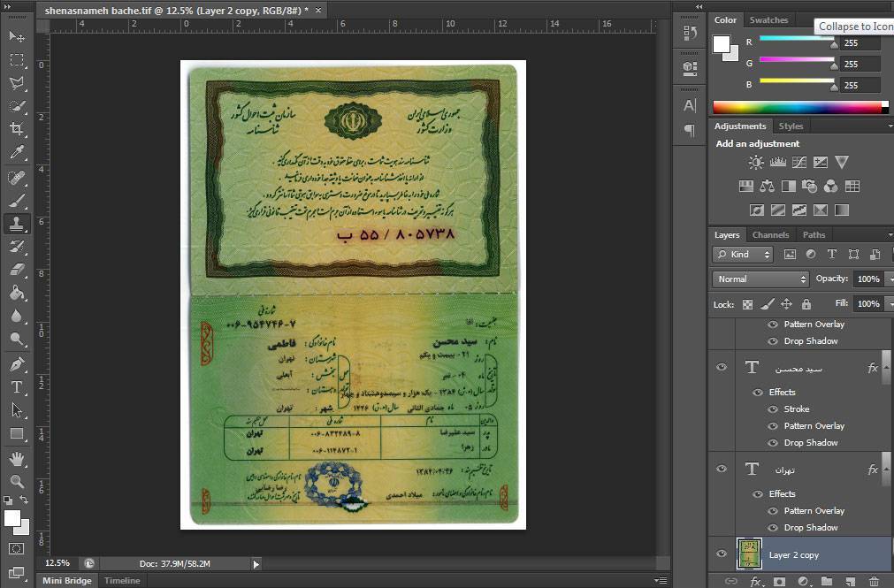Screen dimensions: 894x588
Task: Select the Rectangle shape tool
Action: click(x=17, y=434)
